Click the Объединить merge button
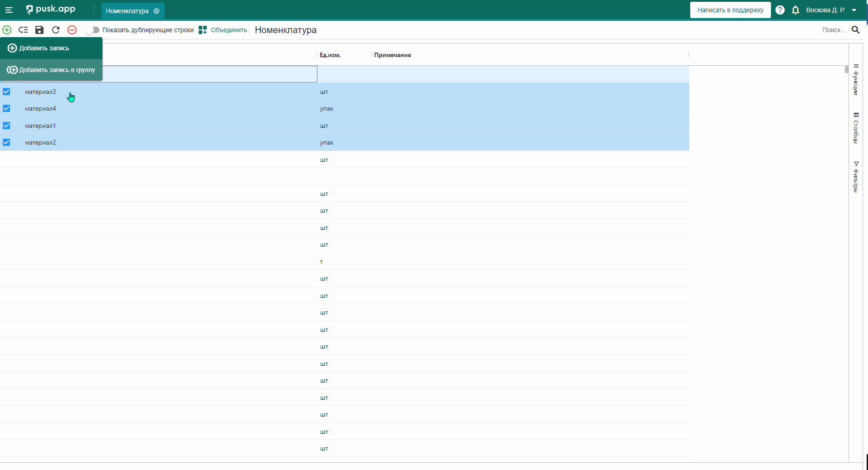This screenshot has height=470, width=868. (223, 30)
